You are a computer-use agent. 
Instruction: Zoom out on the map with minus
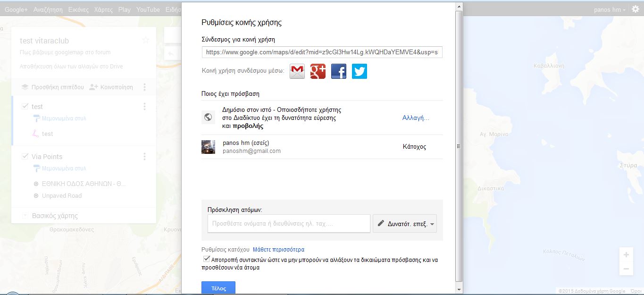[x=626, y=269]
